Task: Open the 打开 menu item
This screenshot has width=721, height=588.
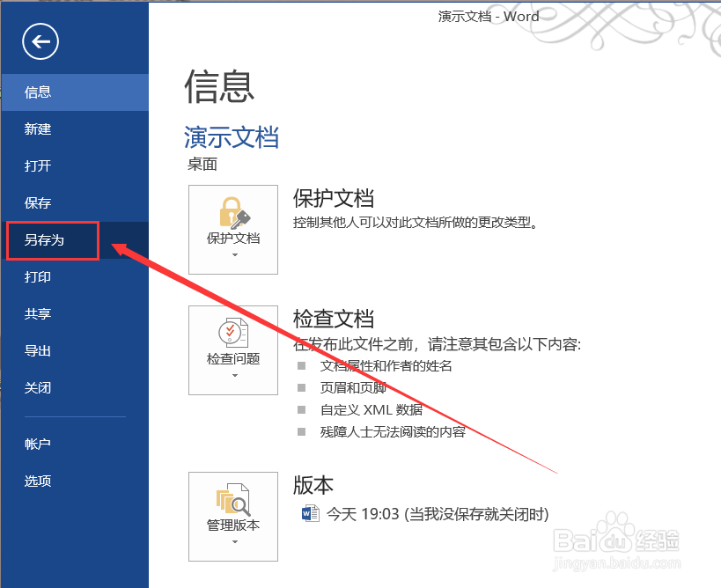Action: tap(75, 166)
